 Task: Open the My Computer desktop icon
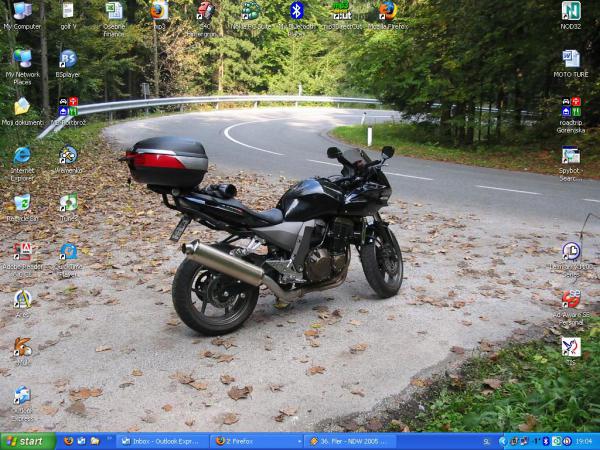click(22, 12)
